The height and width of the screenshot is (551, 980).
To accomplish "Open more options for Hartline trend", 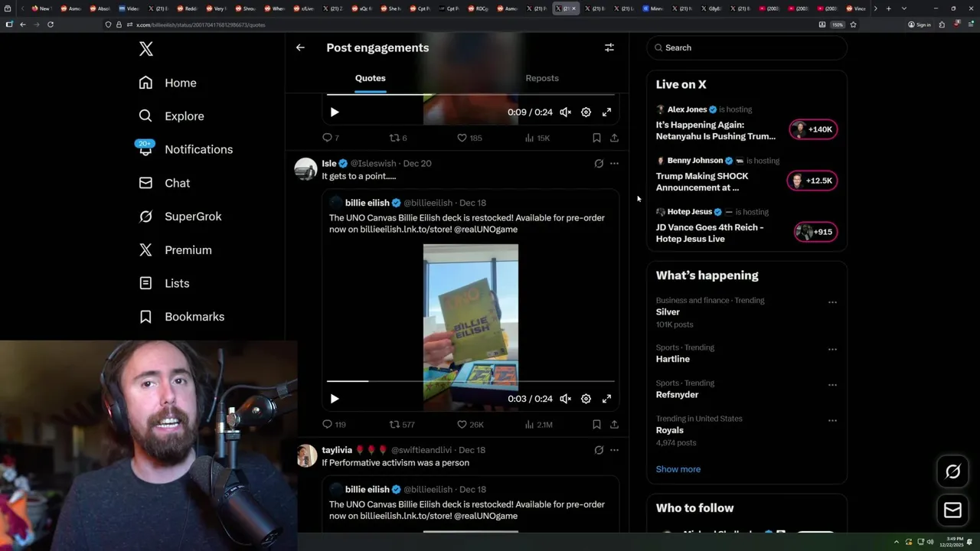I will (832, 349).
